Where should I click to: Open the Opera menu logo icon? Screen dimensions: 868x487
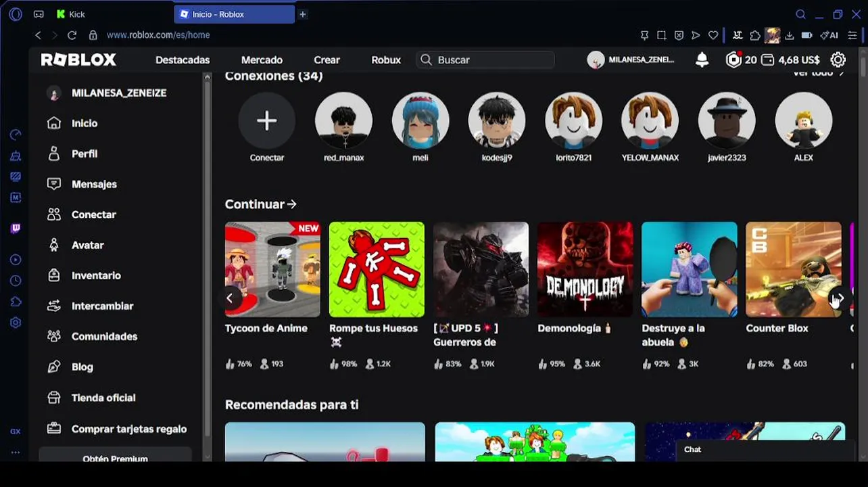coord(16,14)
